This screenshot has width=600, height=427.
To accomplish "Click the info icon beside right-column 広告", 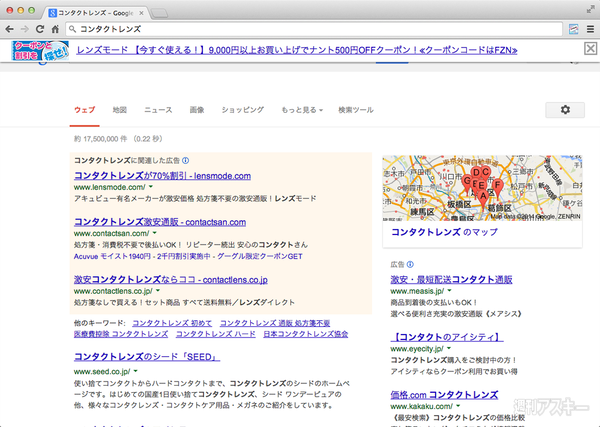I will 410,264.
